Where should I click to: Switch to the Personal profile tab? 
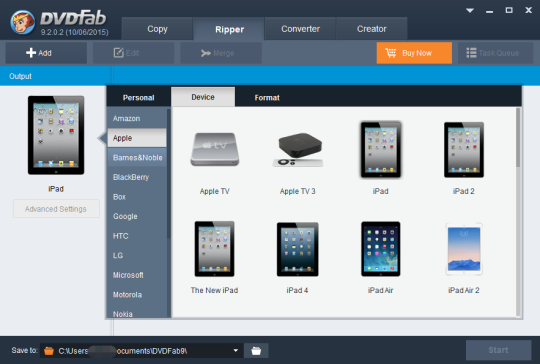138,97
